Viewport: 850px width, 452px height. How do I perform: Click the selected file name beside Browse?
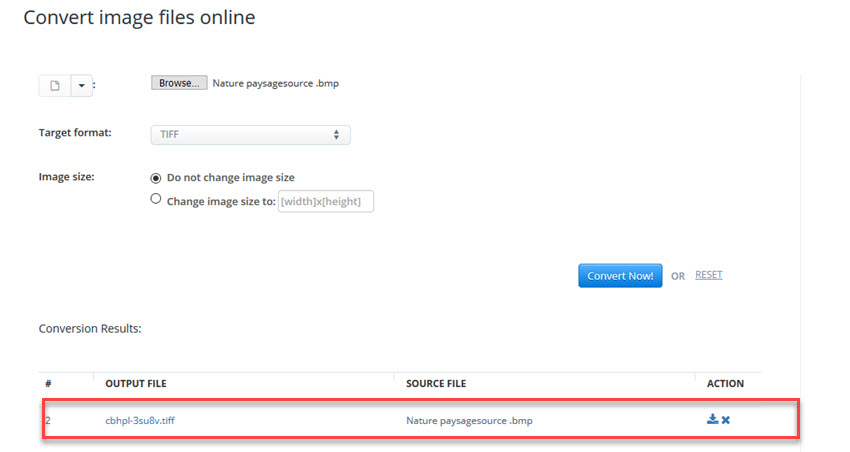(276, 83)
